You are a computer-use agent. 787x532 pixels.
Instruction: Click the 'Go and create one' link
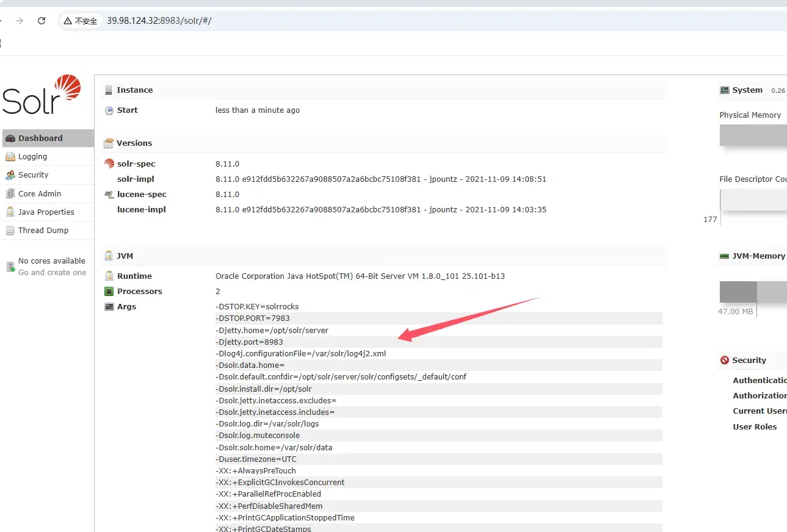click(x=52, y=273)
